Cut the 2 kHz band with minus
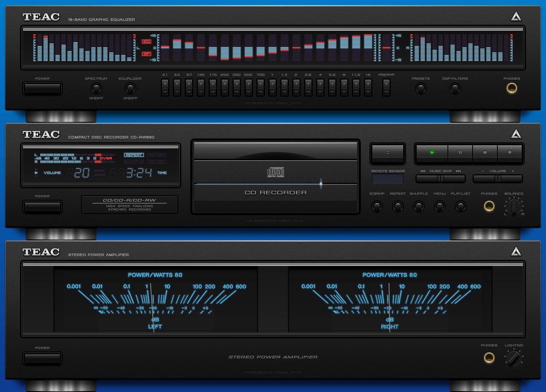Image resolution: width=546 pixels, height=392 pixels. click(296, 91)
